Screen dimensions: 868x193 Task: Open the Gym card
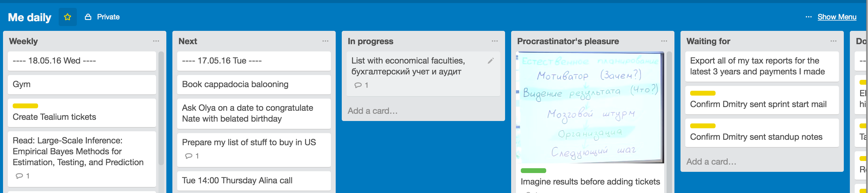pos(82,84)
